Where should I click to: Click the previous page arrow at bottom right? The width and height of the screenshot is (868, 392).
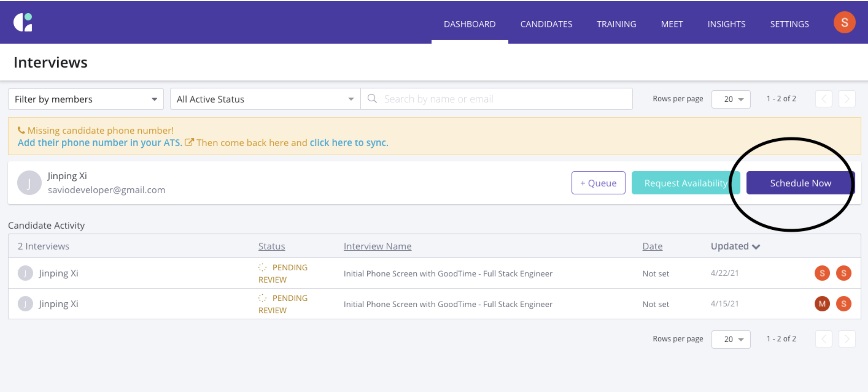(824, 339)
